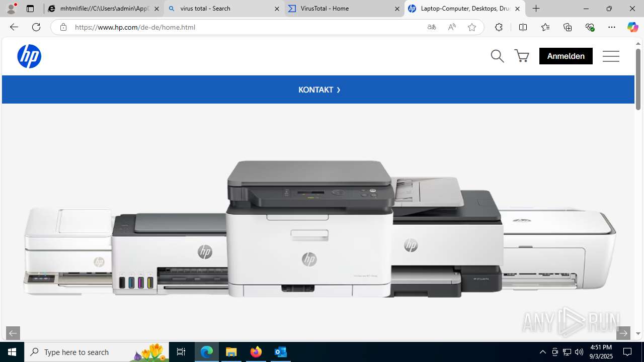Open the taskbar clock and calendar
This screenshot has width=644, height=362.
(x=601, y=352)
